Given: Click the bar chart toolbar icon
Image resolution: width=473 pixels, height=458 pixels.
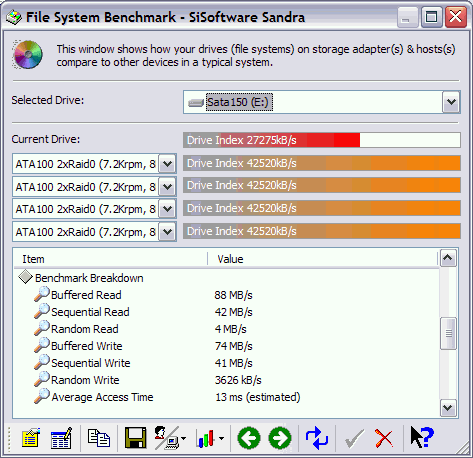Looking at the screenshot, I should [206, 438].
